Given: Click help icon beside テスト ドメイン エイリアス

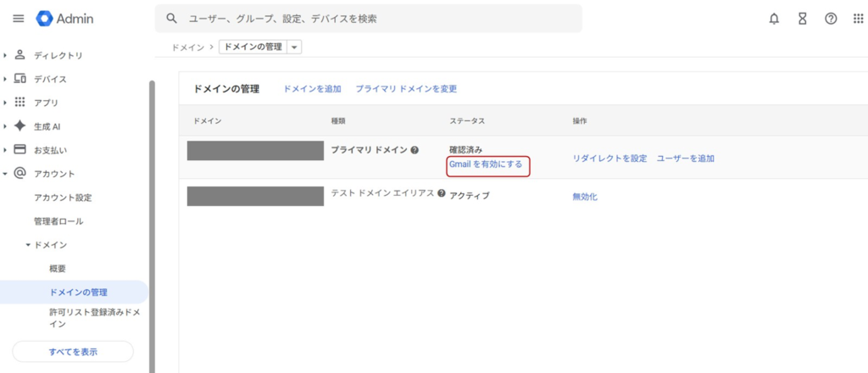Looking at the screenshot, I should point(442,193).
